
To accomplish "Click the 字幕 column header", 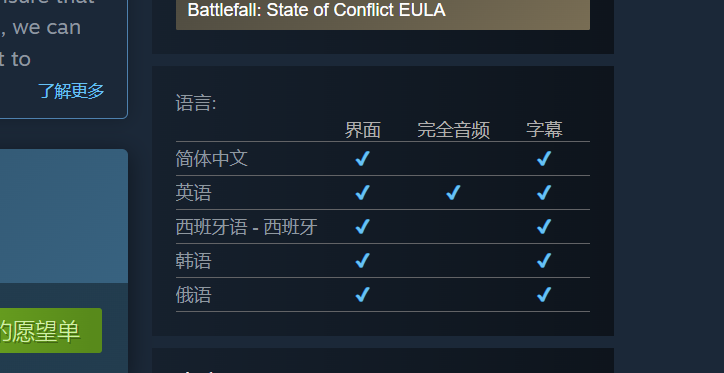I will (544, 130).
